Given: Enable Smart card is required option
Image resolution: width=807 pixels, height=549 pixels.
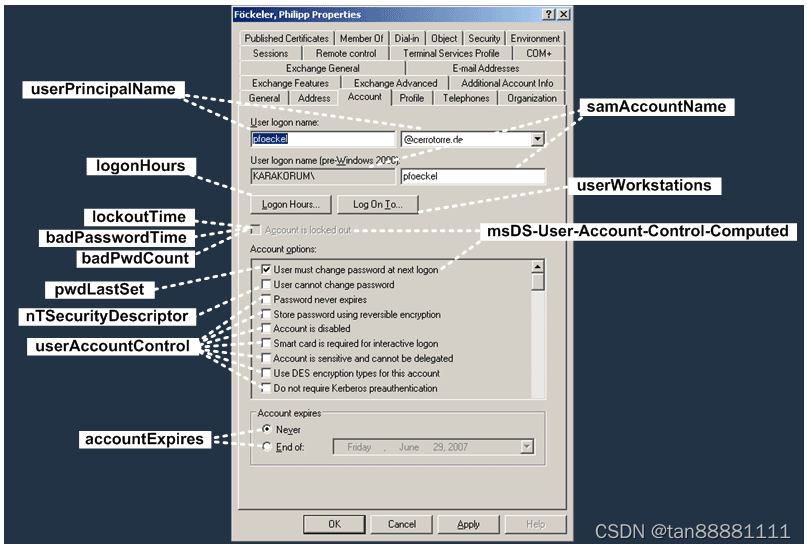Looking at the screenshot, I should [x=266, y=343].
